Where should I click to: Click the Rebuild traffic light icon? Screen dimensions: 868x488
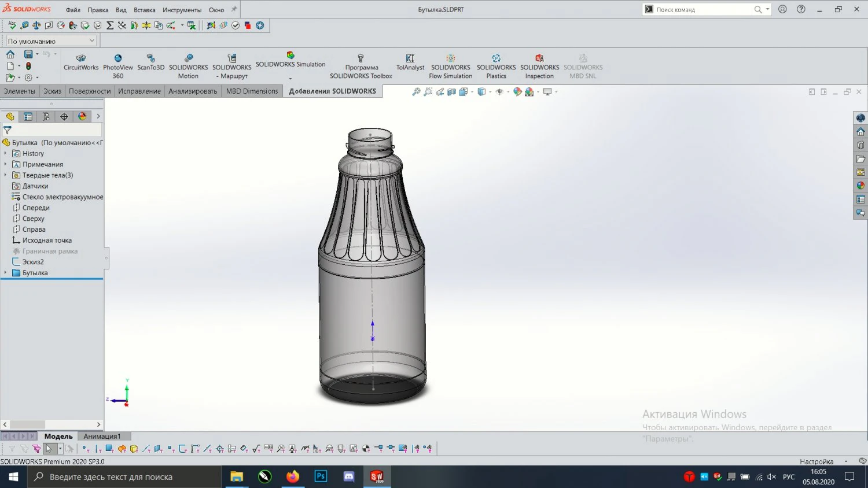tap(28, 66)
